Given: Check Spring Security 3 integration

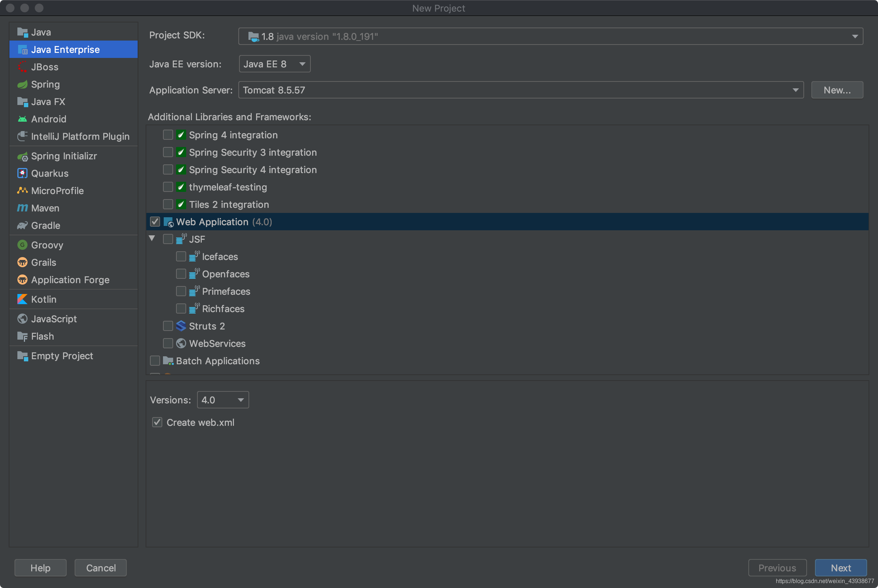Looking at the screenshot, I should pos(168,152).
